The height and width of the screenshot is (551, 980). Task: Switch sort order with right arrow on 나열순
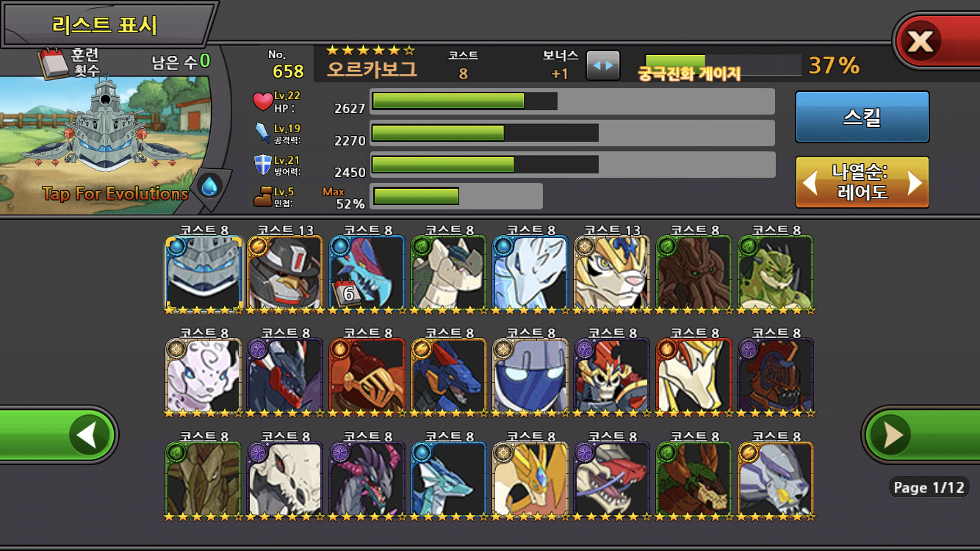915,182
